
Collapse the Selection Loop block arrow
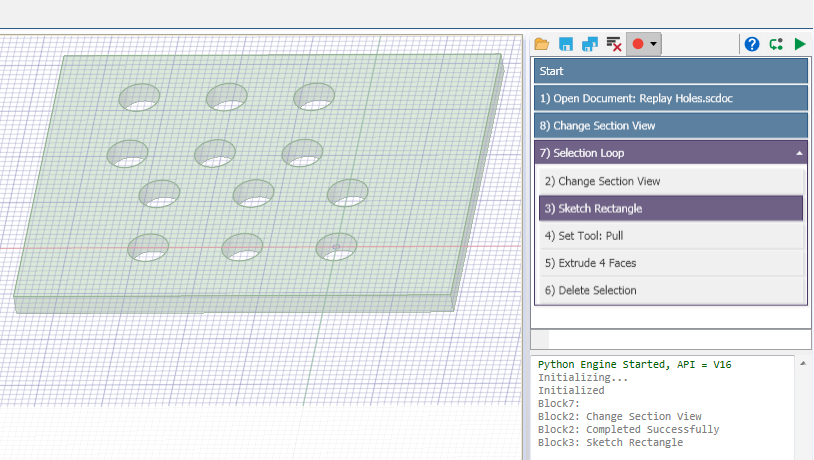pyautogui.click(x=799, y=153)
